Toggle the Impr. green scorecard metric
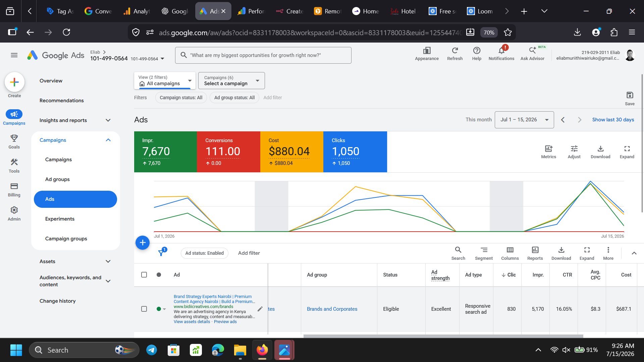Screen dimensions: 644x362 tap(165, 152)
